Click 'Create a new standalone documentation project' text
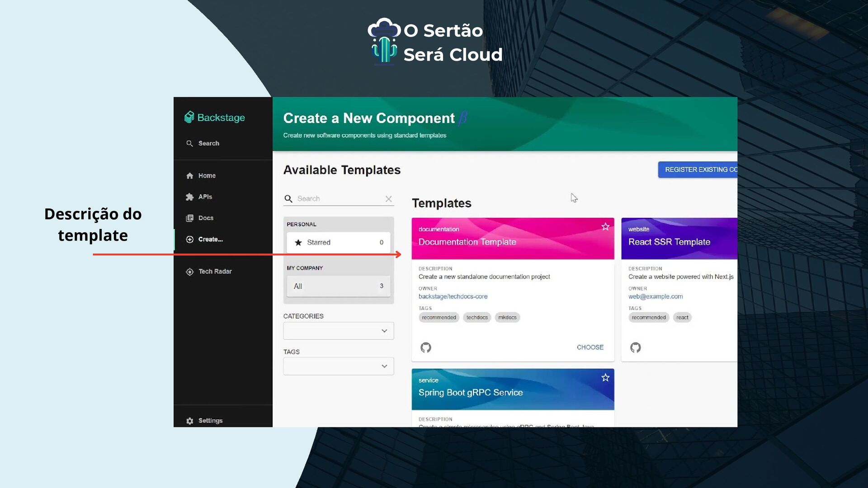The height and width of the screenshot is (488, 868). point(484,277)
